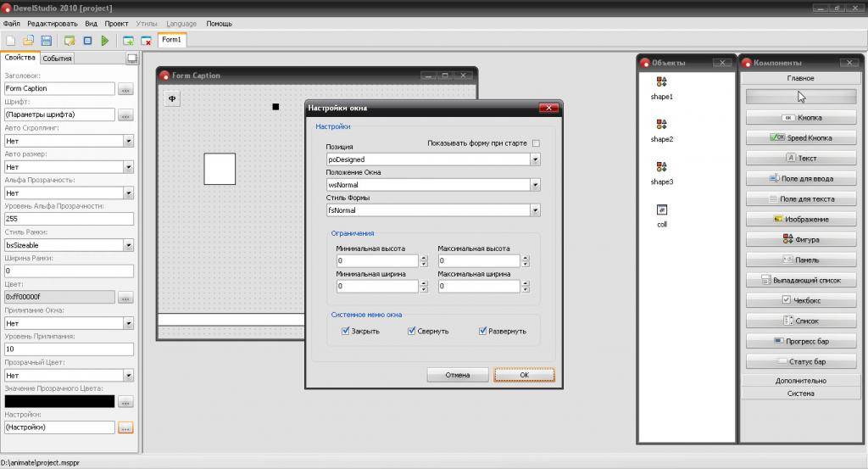
Task: Select the Form1 tab
Action: (171, 40)
